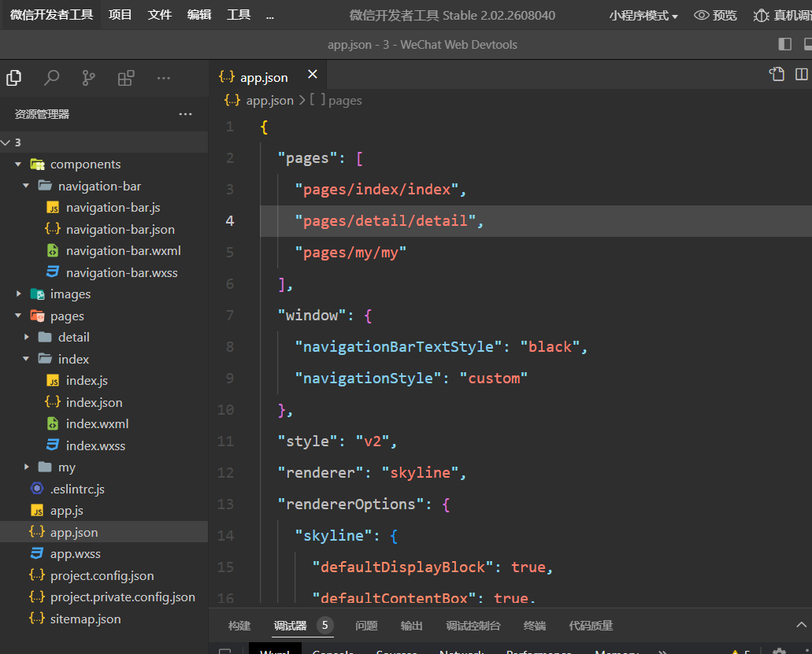812x654 pixels.
Task: Open the source control branch icon
Action: coord(88,78)
